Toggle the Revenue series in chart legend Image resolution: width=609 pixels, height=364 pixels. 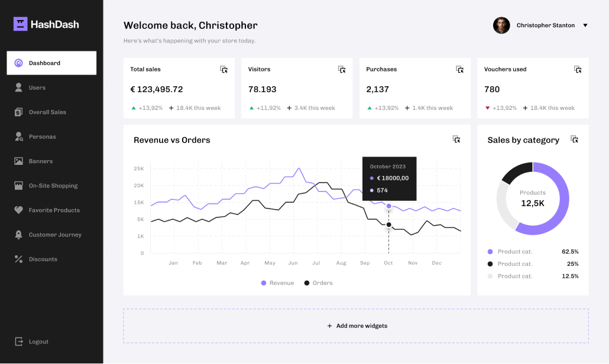tap(277, 282)
